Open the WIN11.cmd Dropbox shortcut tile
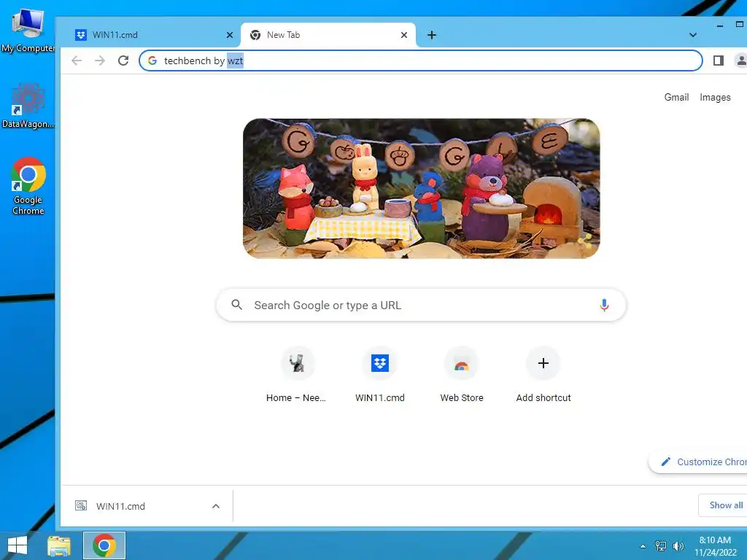Viewport: 747px width, 560px height. (379, 375)
